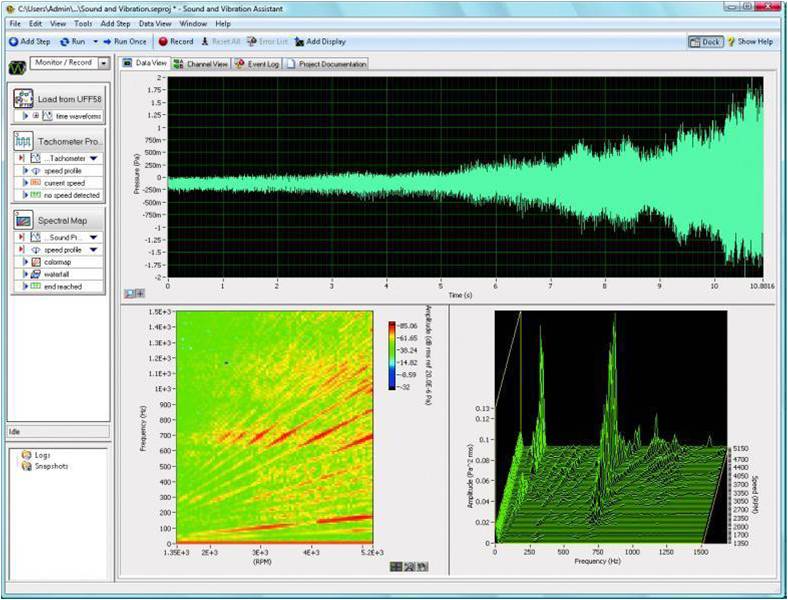The image size is (788, 600).
Task: Click the Load from UFF58 step icon
Action: [24, 99]
